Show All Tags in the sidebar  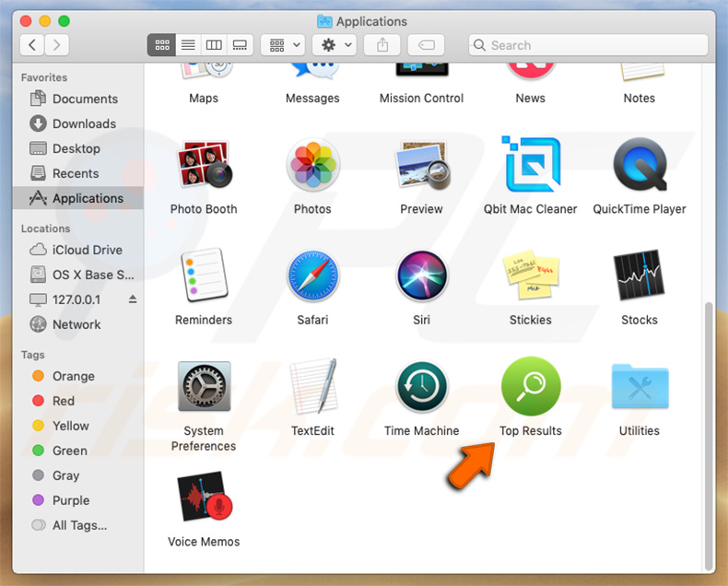pos(78,525)
